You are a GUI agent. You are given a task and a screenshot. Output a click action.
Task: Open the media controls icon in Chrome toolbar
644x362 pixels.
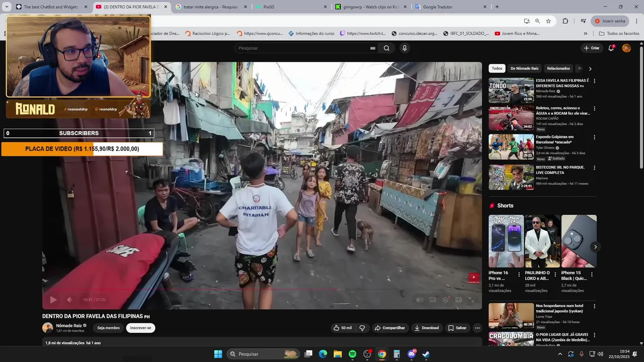tap(583, 21)
